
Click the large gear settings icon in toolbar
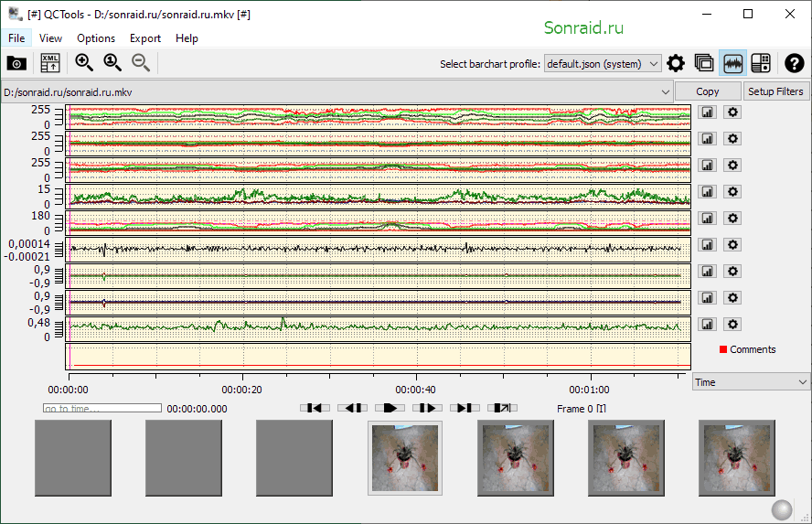point(675,63)
